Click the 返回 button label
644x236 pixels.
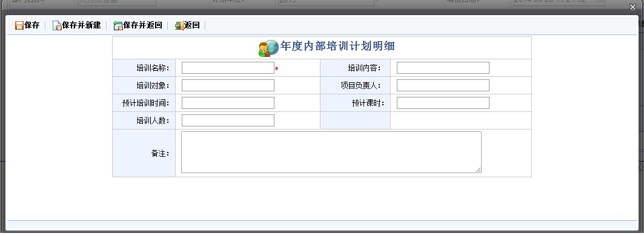192,25
